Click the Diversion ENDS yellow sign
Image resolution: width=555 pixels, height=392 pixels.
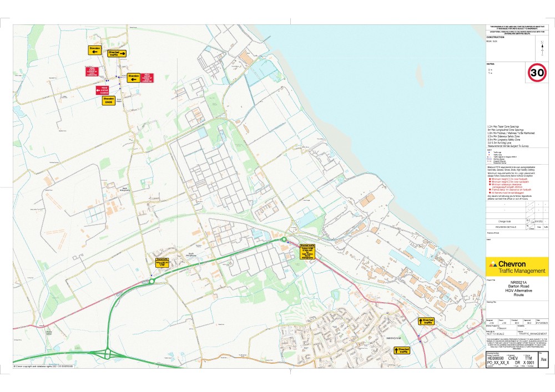click(x=108, y=101)
